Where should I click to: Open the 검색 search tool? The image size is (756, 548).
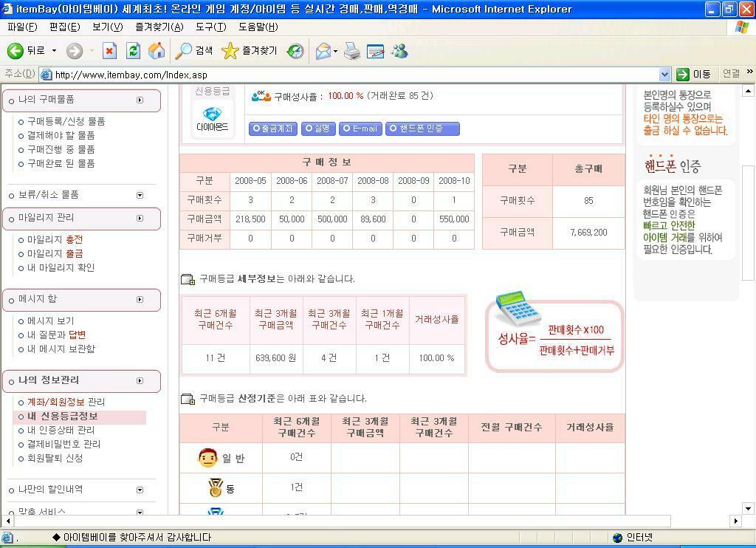tap(194, 51)
